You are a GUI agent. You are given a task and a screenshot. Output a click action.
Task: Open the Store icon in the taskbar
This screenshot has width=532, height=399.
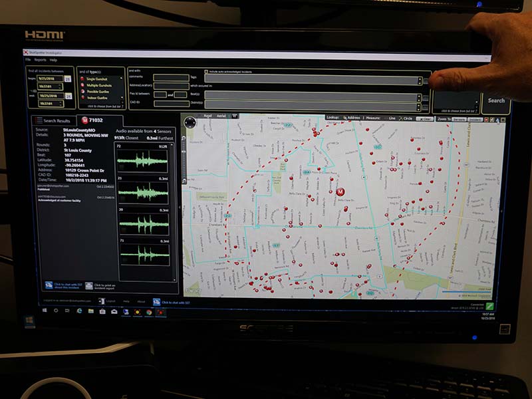click(102, 311)
